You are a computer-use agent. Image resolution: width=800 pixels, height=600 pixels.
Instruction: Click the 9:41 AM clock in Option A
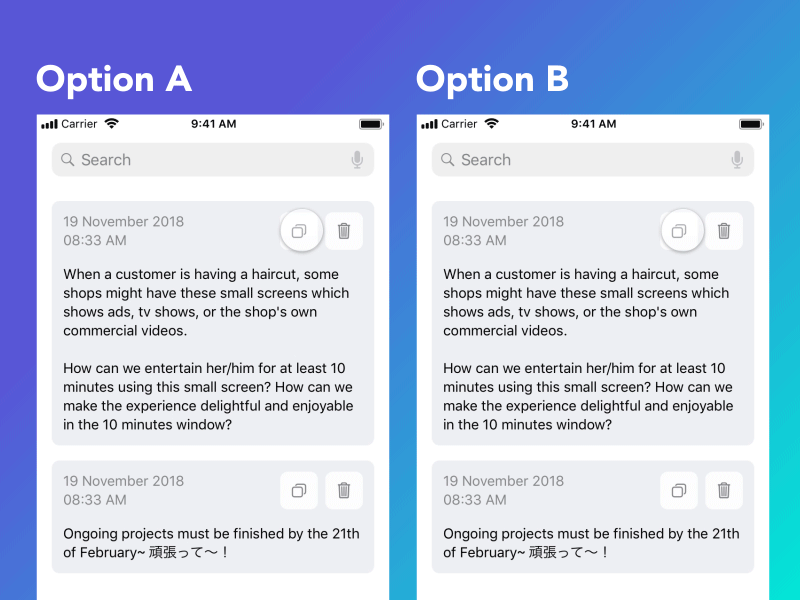coord(213,124)
